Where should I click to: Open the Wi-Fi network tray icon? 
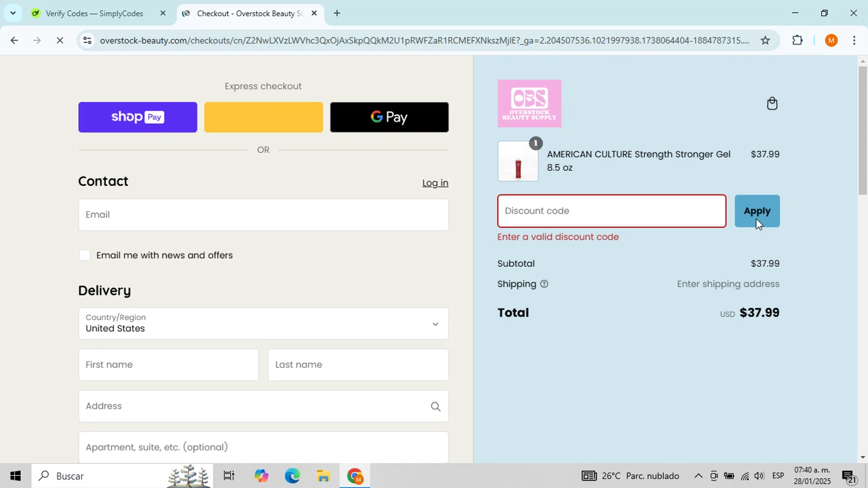(x=745, y=476)
